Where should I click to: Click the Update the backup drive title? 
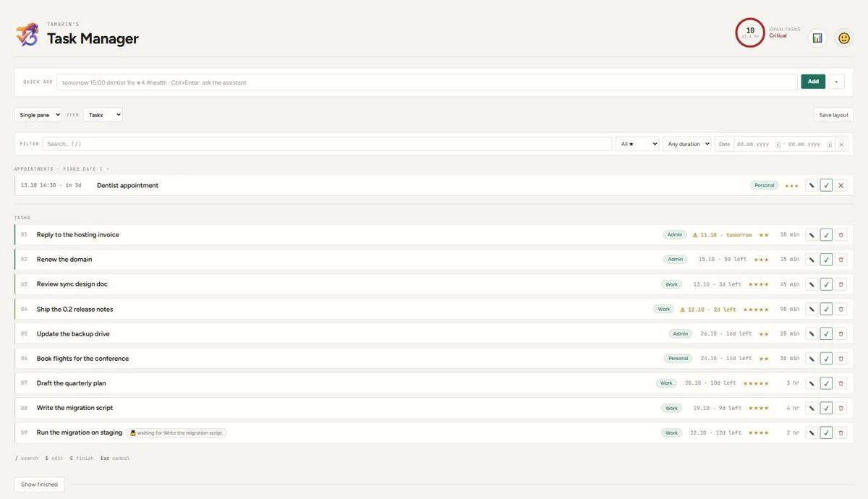click(x=73, y=334)
